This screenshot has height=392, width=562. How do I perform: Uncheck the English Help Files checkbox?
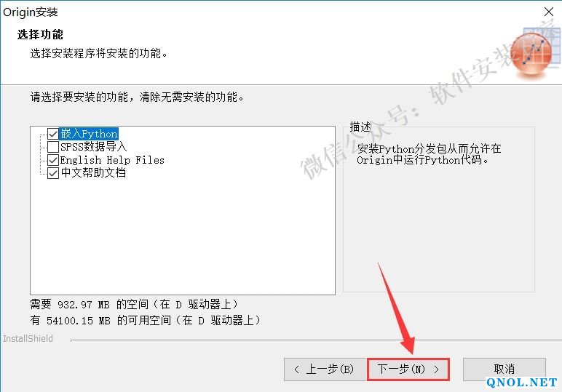coord(53,160)
